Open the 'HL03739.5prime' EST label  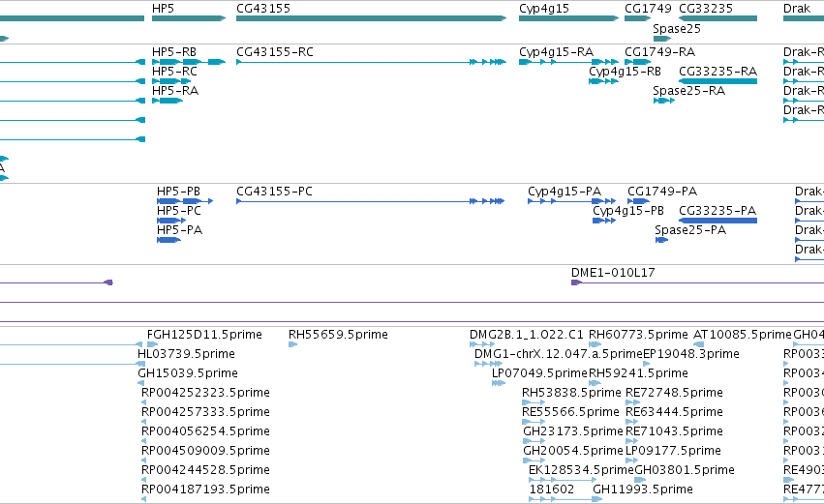click(186, 354)
